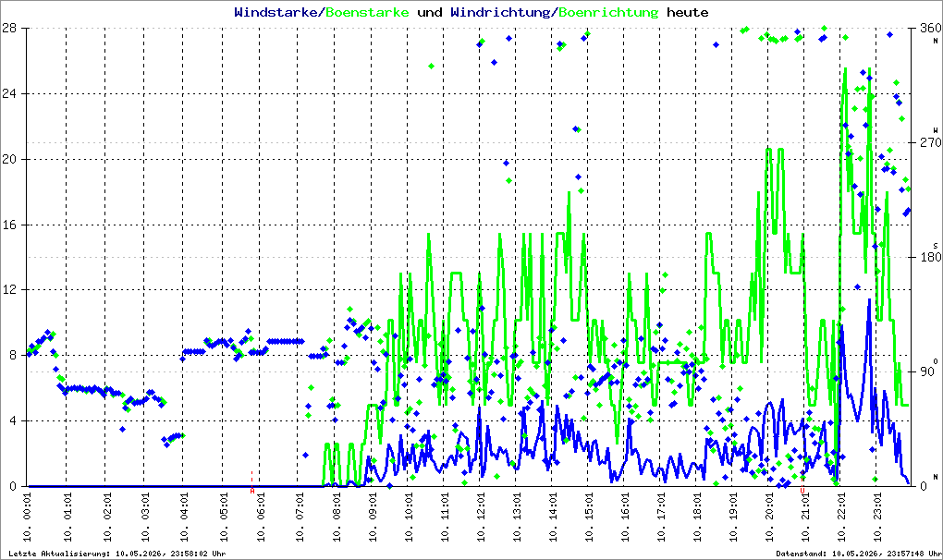943x560 pixels.
Task: Click the 28 left axis label
Action: [x=8, y=28]
